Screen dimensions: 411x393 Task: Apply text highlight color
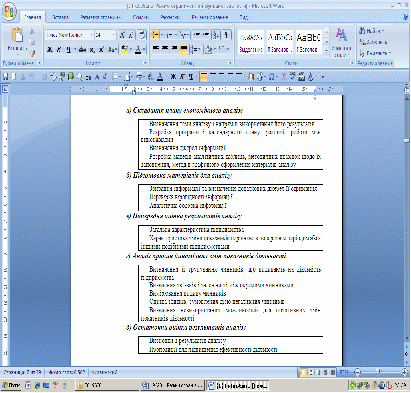click(x=124, y=49)
